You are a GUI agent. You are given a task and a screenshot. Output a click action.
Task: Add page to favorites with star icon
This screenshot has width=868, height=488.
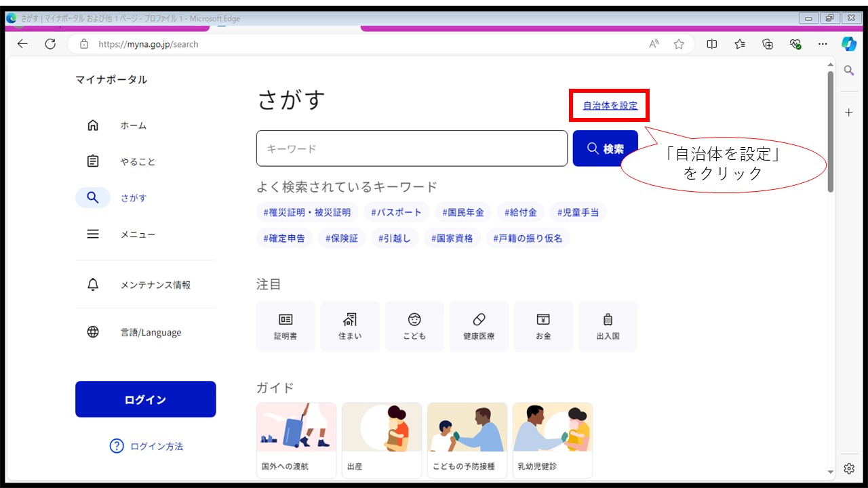coord(679,44)
